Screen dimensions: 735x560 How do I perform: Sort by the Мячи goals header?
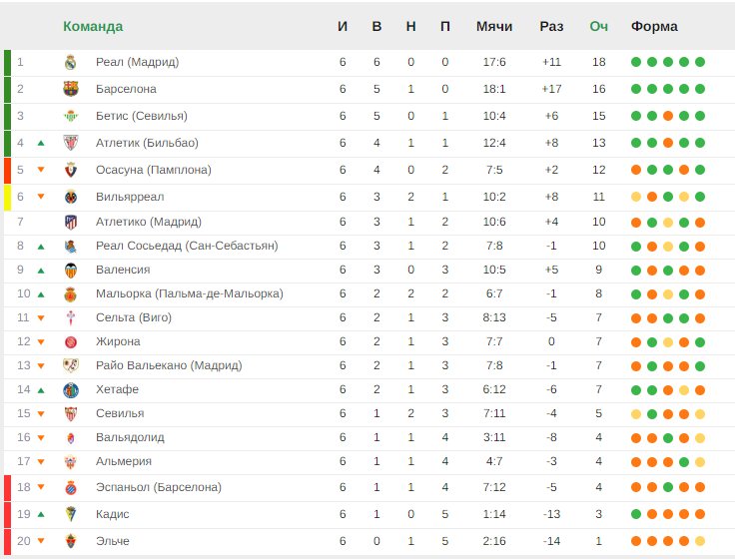pos(494,26)
